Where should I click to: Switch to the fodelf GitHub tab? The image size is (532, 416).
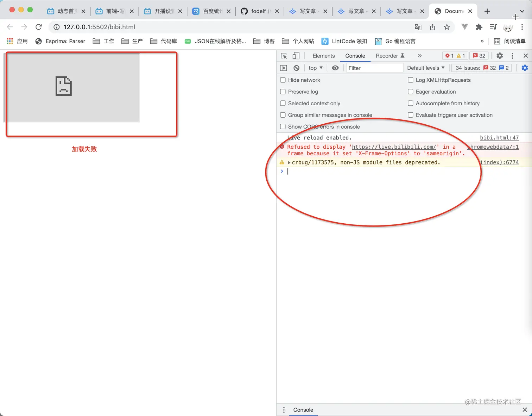click(x=260, y=11)
